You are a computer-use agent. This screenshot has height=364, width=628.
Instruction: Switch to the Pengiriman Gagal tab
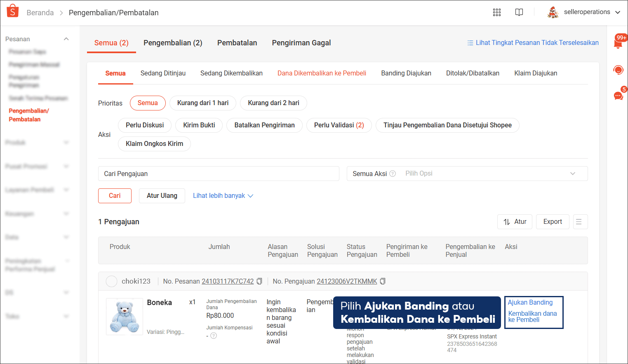301,43
